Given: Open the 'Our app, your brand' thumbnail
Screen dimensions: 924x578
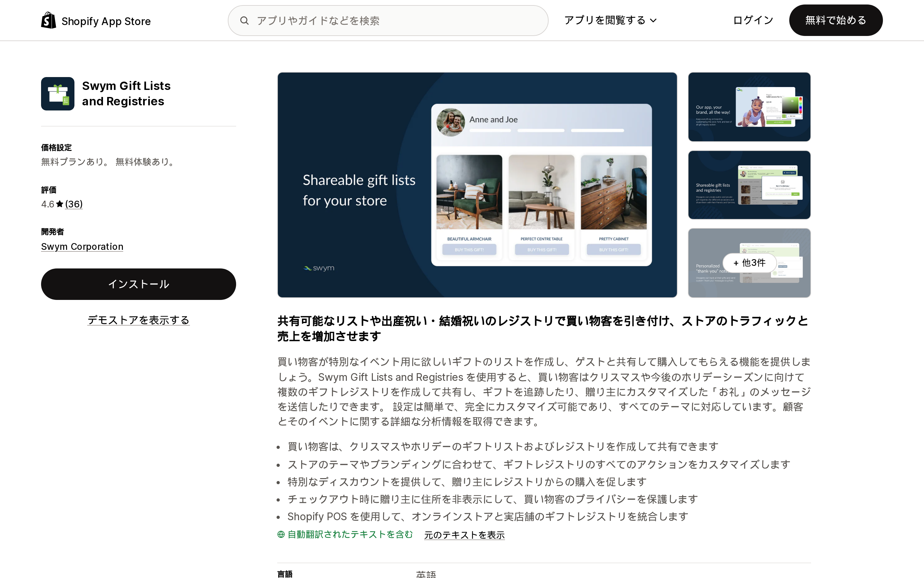Looking at the screenshot, I should (749, 107).
